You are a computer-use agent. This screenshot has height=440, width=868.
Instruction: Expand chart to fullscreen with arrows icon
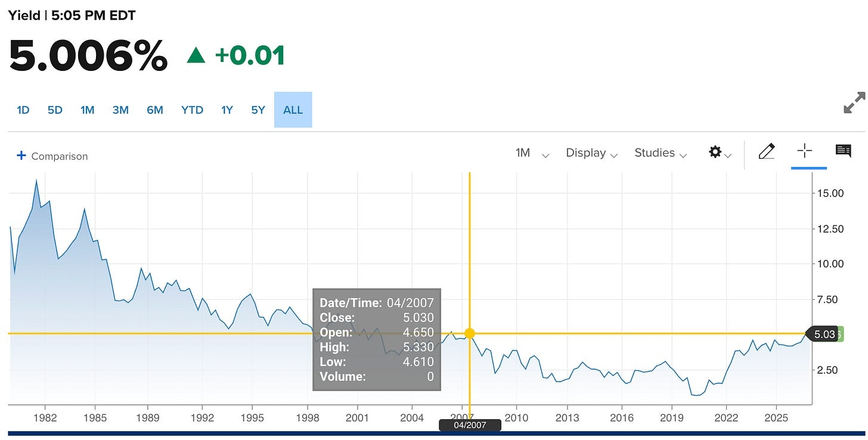[x=854, y=103]
